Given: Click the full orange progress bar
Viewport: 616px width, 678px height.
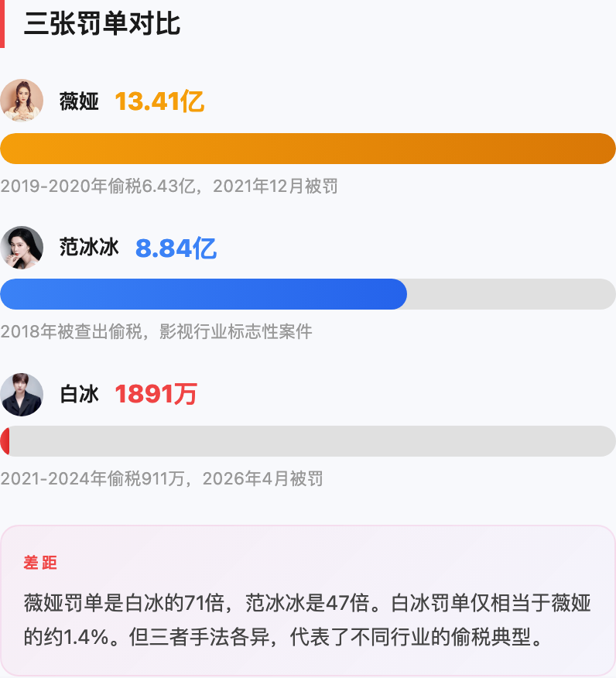Looking at the screenshot, I should [x=308, y=149].
